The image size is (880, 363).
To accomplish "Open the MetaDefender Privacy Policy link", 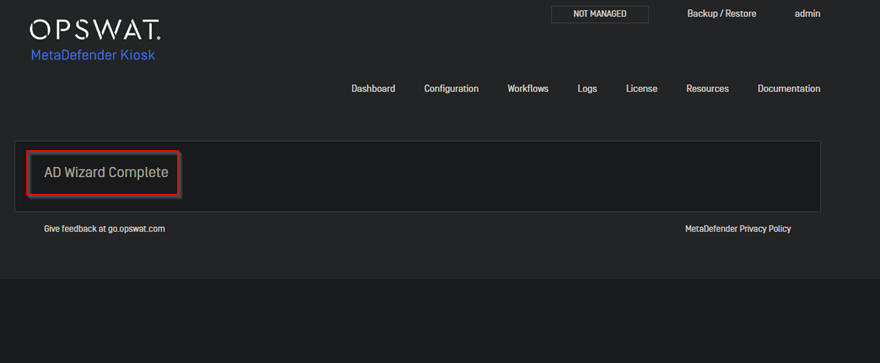I will point(738,229).
